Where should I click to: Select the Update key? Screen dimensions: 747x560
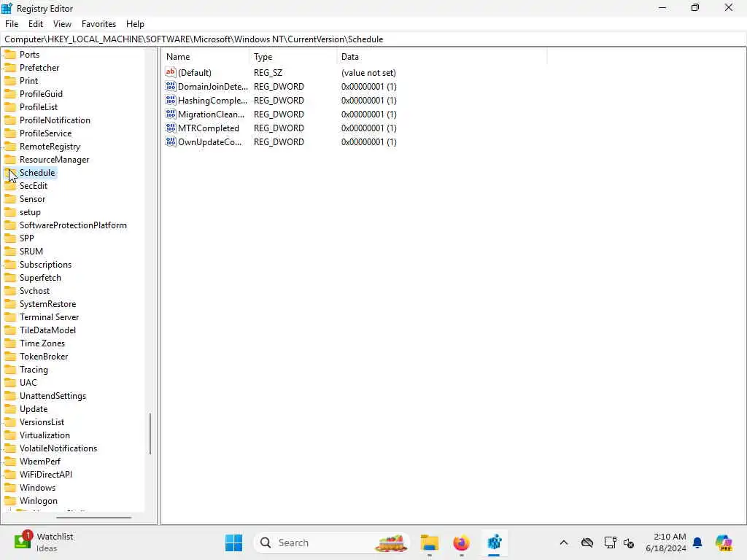[34, 408]
